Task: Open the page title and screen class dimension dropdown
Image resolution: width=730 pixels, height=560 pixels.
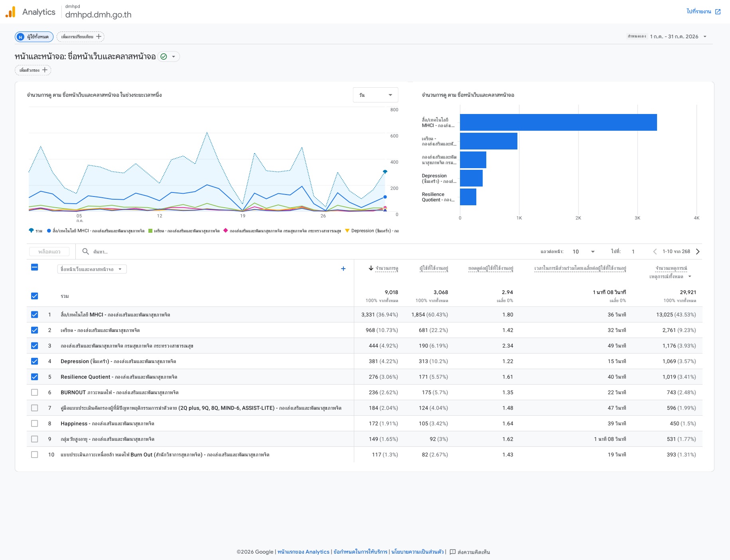Action: (92, 269)
